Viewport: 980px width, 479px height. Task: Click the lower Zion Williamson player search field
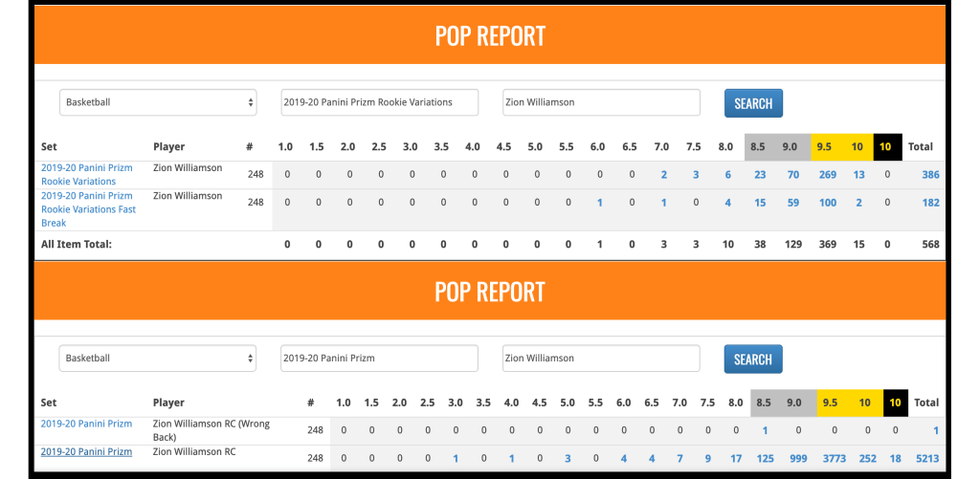tap(601, 359)
